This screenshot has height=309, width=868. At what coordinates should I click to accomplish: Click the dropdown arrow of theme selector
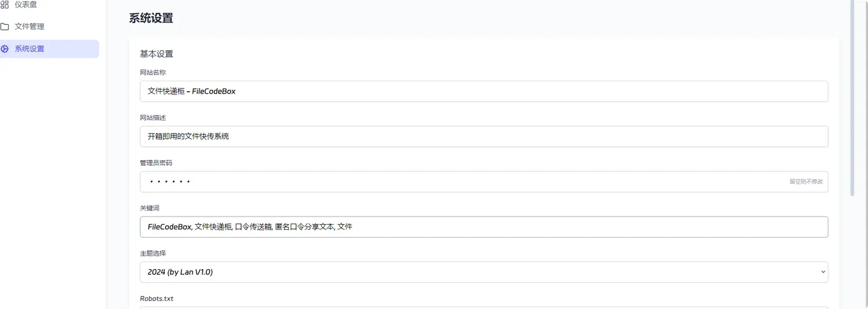click(x=823, y=272)
